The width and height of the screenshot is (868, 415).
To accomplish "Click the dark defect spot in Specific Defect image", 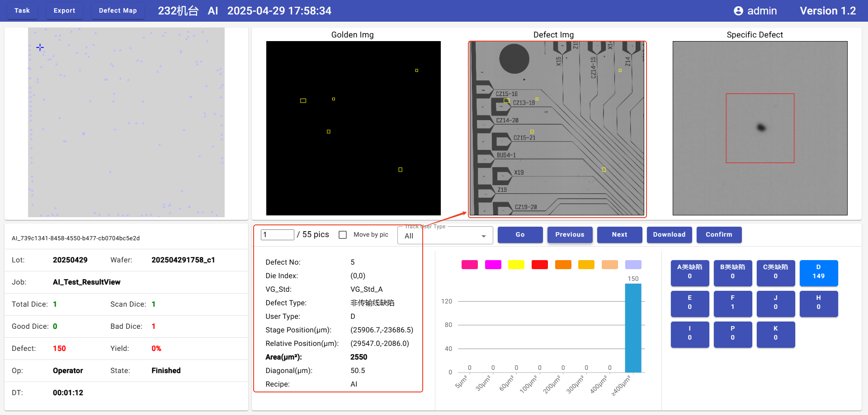I will [761, 128].
